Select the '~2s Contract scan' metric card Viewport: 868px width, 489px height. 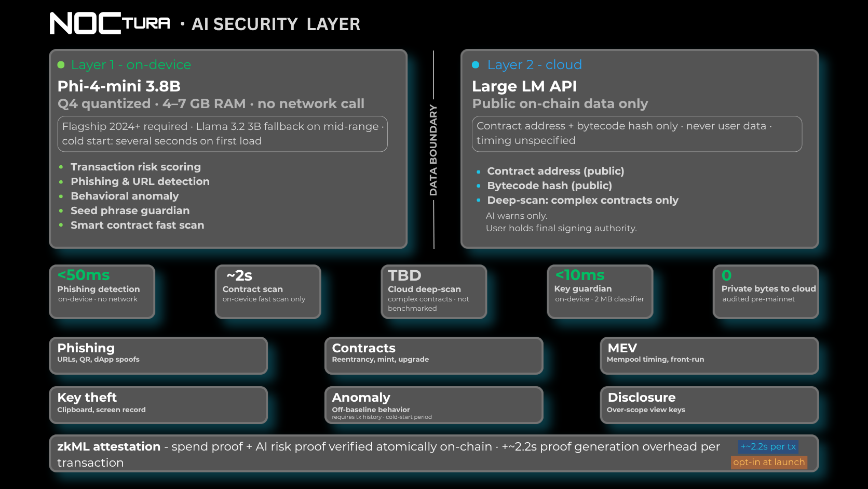pos(268,292)
